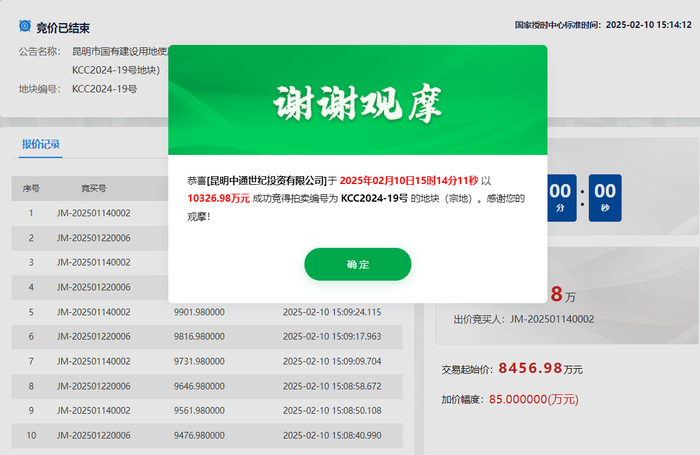The width and height of the screenshot is (700, 455).
Task: Click timestamp 2025-02-10 15:09:17.963
Action: [x=332, y=337]
